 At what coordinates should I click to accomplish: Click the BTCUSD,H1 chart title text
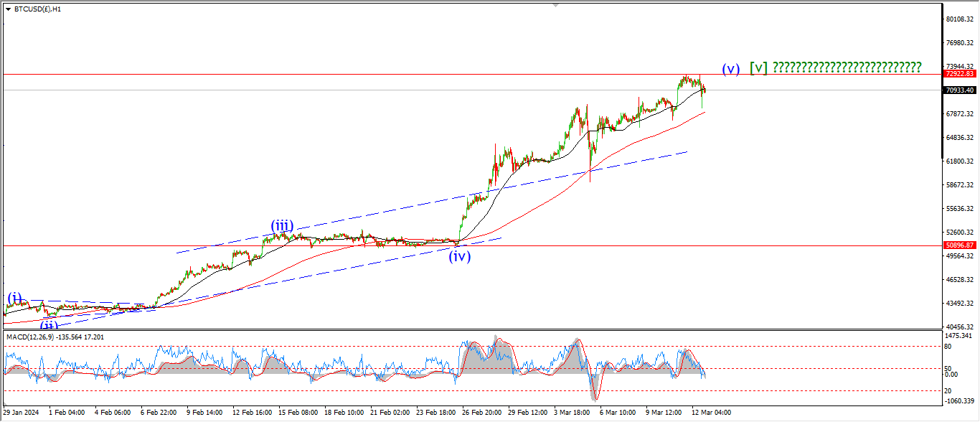point(37,9)
